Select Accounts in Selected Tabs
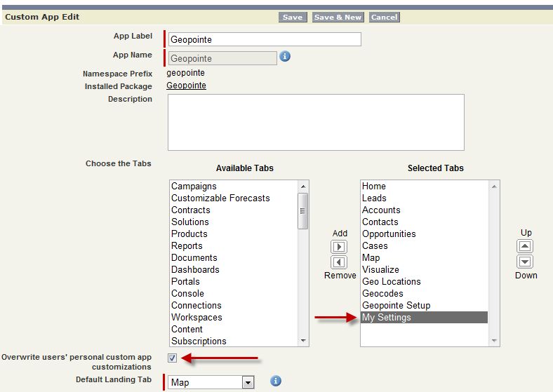Screen dimensions: 553x392 click(x=425, y=210)
